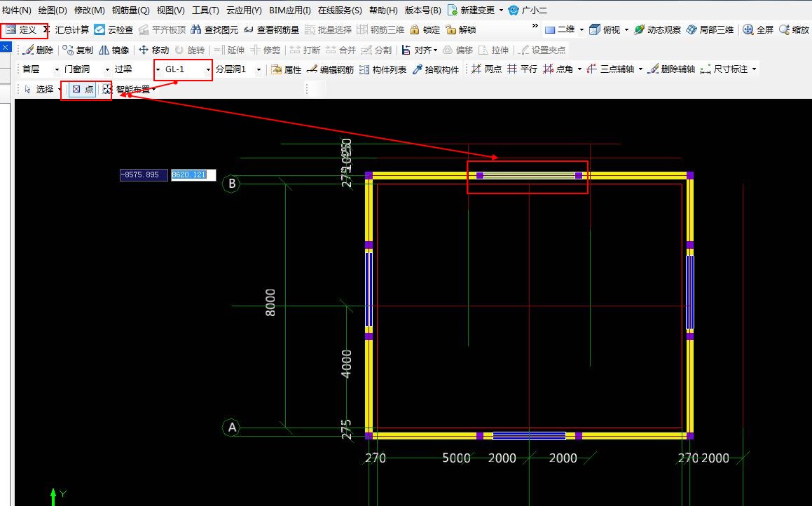Open the 构件(N) menu

pos(17,11)
